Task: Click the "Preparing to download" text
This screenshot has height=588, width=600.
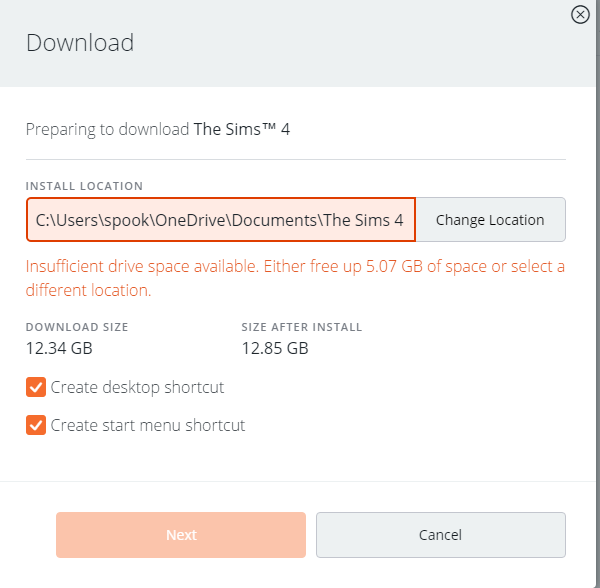Action: tap(107, 129)
